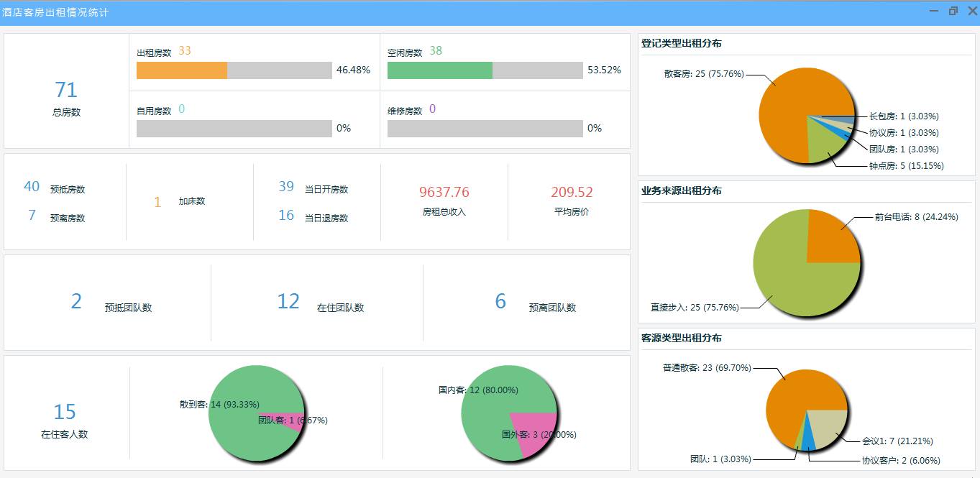Click the 空闲房数 value 38

click(x=436, y=51)
